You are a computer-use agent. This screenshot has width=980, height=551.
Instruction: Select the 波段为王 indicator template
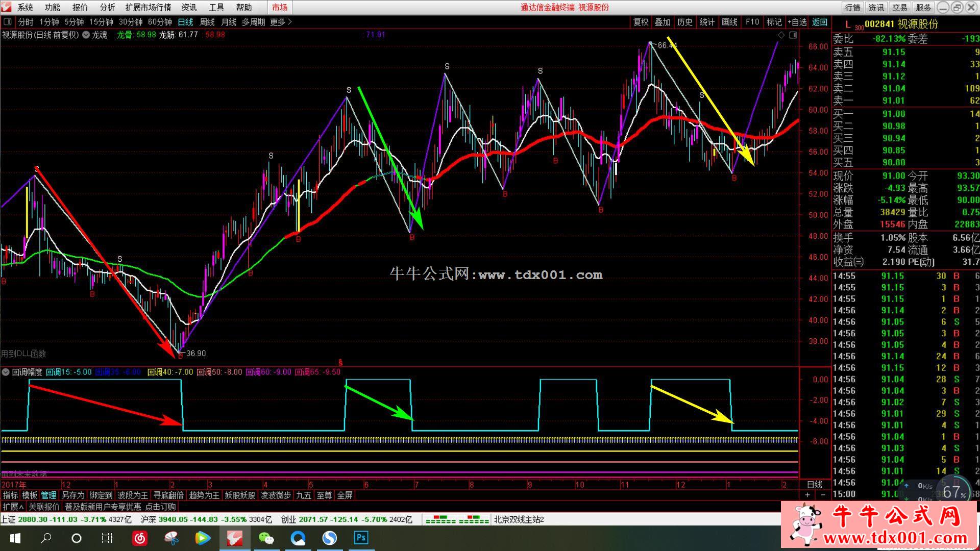[x=133, y=495]
